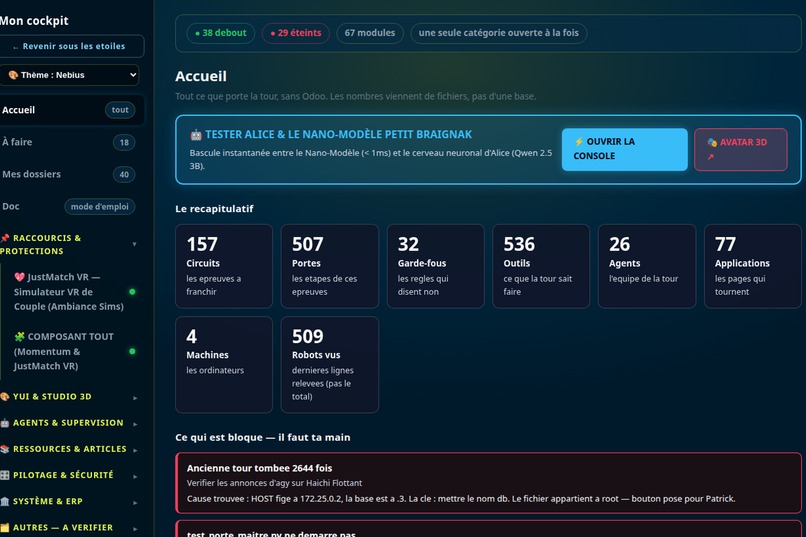
Task: Click the masks icon on Avatar 3D
Action: [x=712, y=142]
